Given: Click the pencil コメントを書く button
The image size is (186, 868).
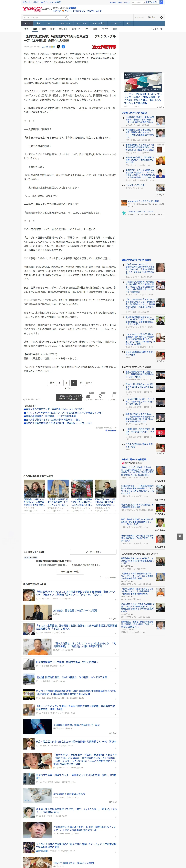Looking at the screenshot, I should point(93,552).
